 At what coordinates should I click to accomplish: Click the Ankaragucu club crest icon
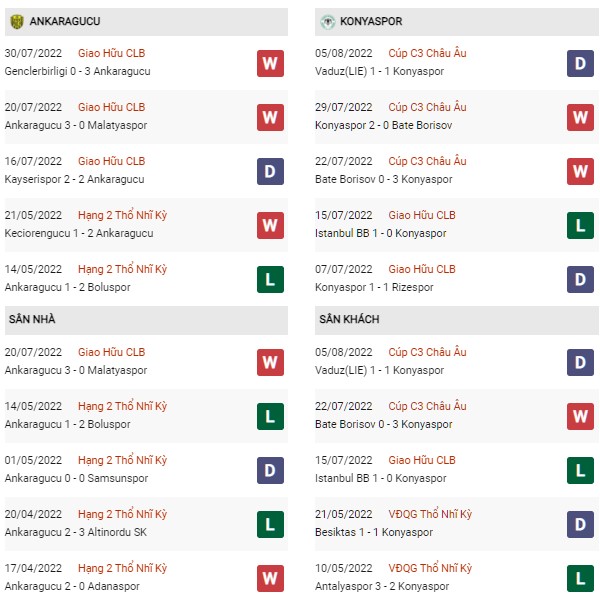coord(17,21)
